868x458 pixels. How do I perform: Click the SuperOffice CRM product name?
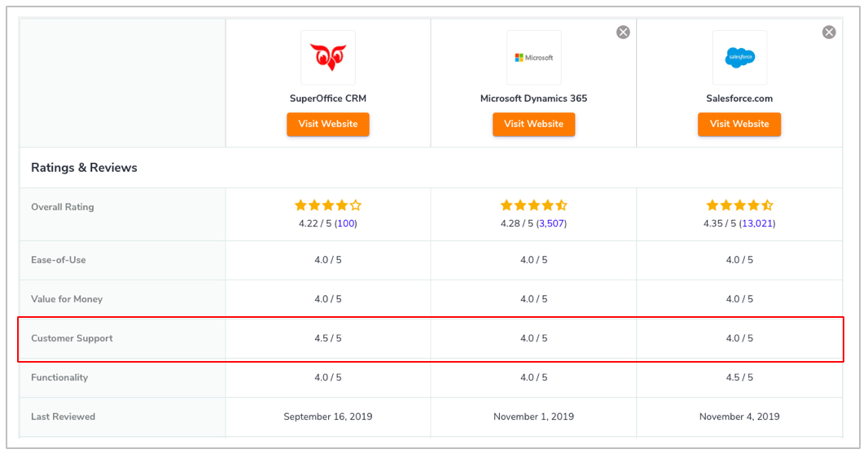click(328, 99)
